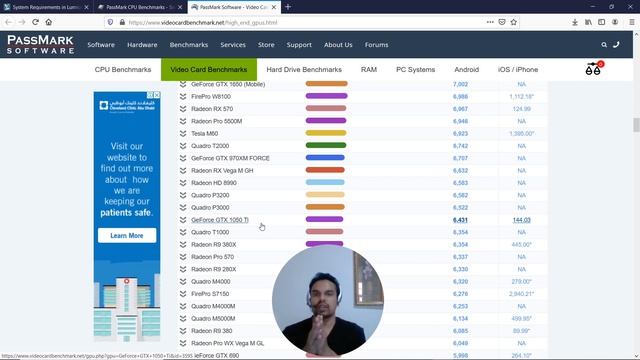Expand the Tesla M60 row chevron
640x360 pixels.
183,133
